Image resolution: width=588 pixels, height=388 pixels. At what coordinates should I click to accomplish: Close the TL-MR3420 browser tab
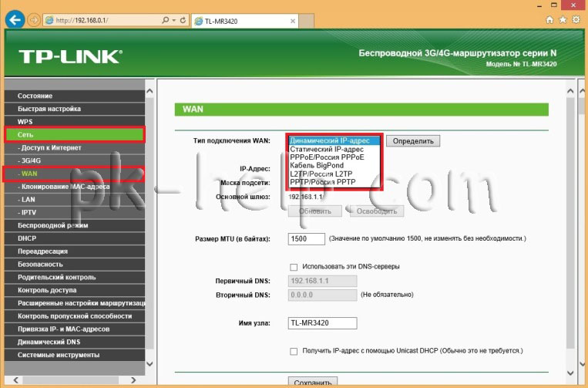[x=293, y=22]
